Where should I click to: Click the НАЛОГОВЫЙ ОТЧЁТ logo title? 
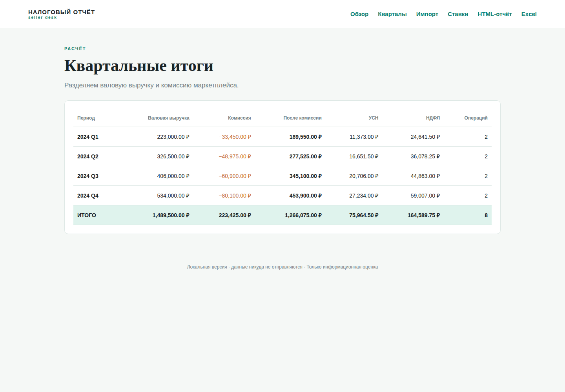point(62,12)
